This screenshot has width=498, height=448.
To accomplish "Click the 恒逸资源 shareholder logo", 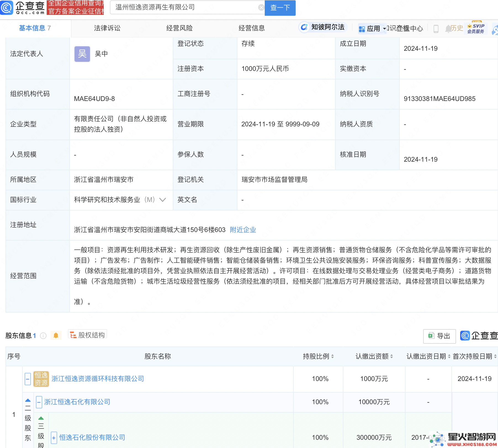I will (x=41, y=379).
